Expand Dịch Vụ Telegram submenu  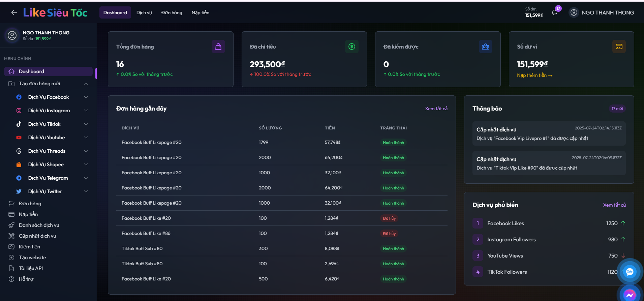point(86,178)
